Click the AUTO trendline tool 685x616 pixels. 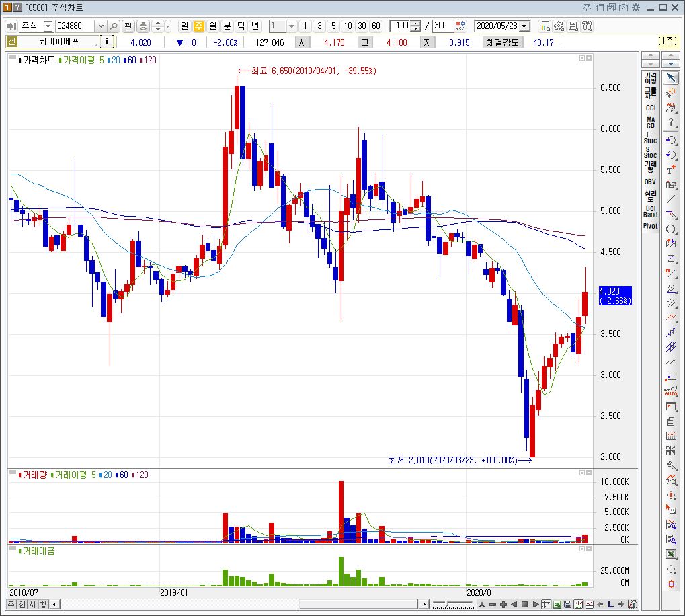click(671, 391)
